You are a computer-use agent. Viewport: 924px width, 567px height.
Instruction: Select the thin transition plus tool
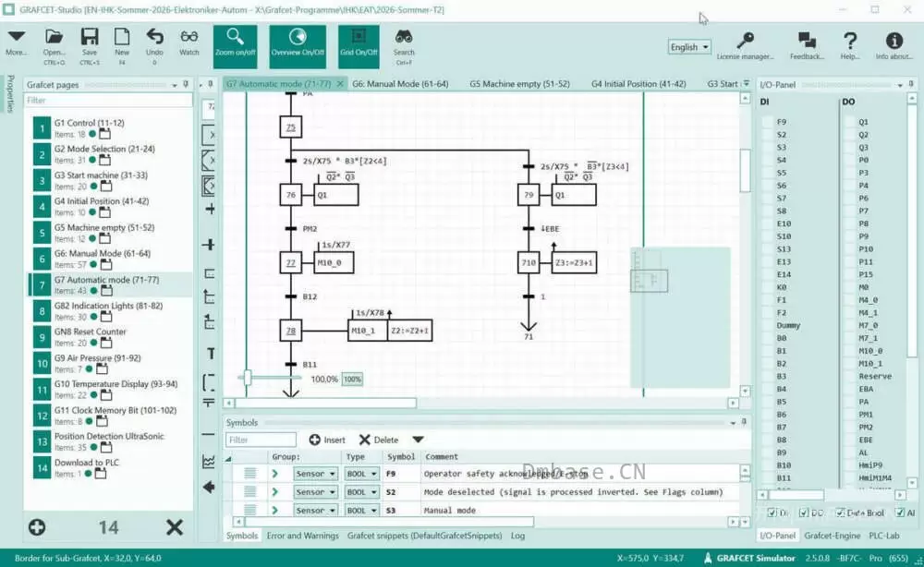210,209
